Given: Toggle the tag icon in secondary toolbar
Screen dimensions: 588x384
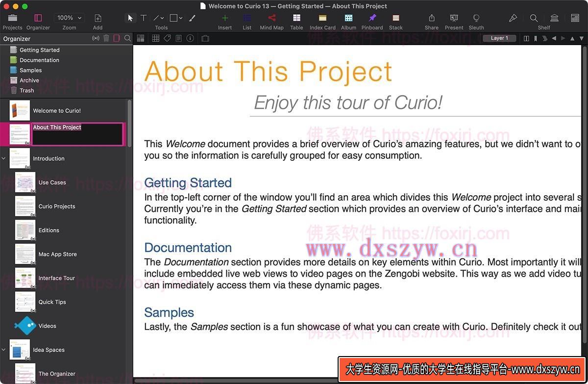Looking at the screenshot, I should click(x=167, y=38).
